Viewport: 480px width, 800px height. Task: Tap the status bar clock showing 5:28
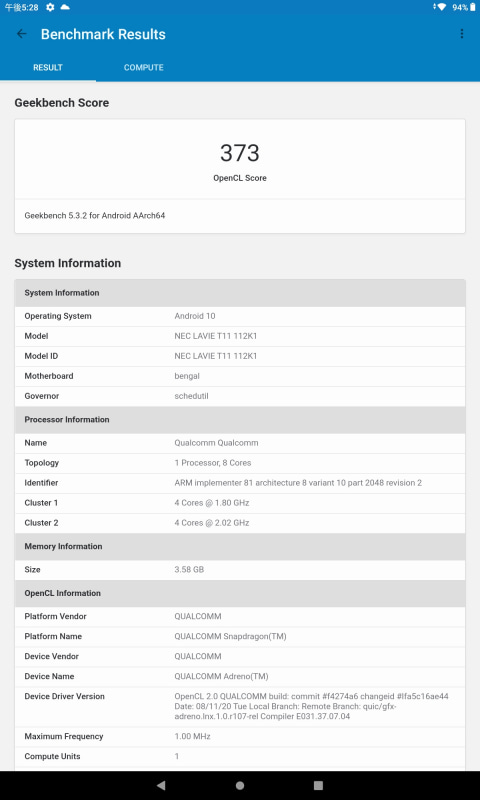point(21,7)
